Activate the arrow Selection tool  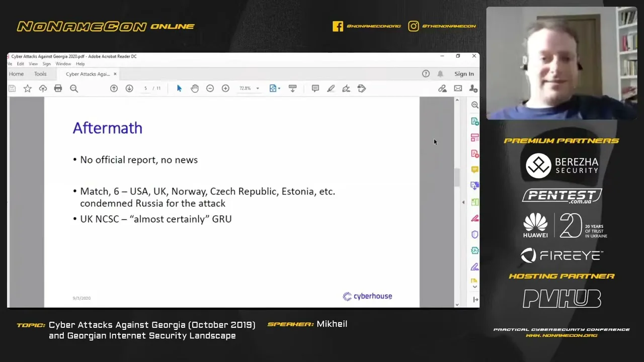pyautogui.click(x=179, y=88)
